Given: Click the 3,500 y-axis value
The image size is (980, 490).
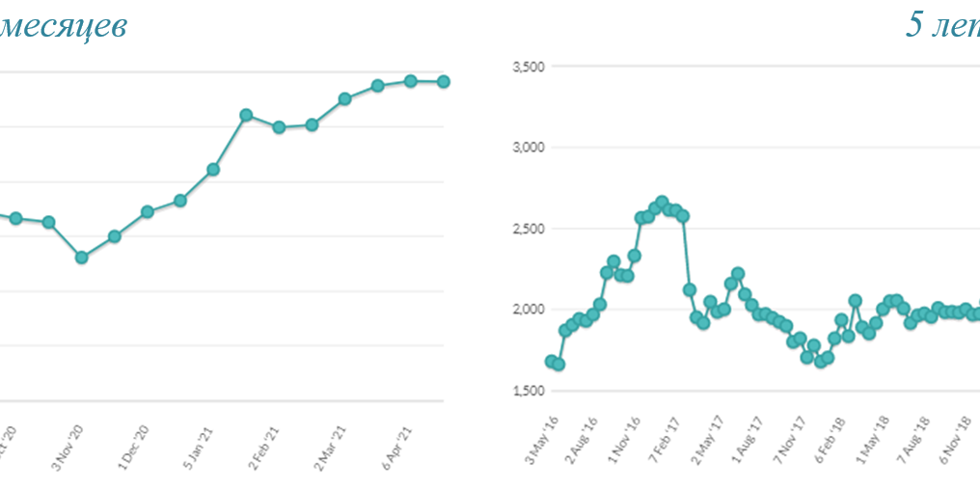Looking at the screenshot, I should pyautogui.click(x=528, y=67).
